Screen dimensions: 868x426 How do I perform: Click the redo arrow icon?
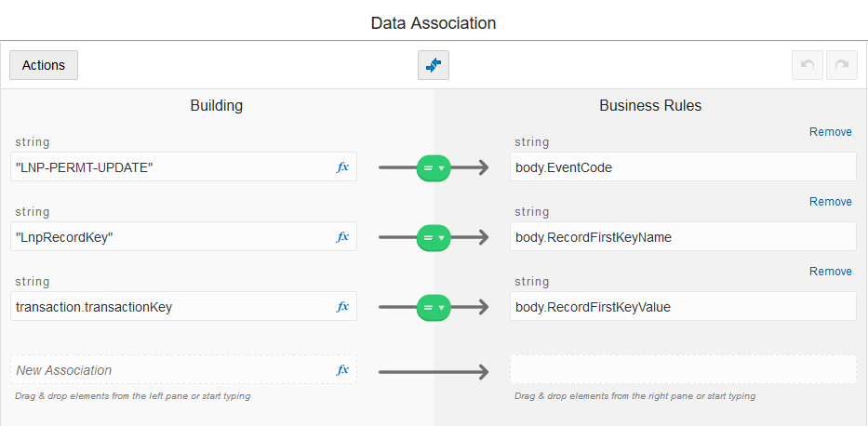pyautogui.click(x=841, y=65)
